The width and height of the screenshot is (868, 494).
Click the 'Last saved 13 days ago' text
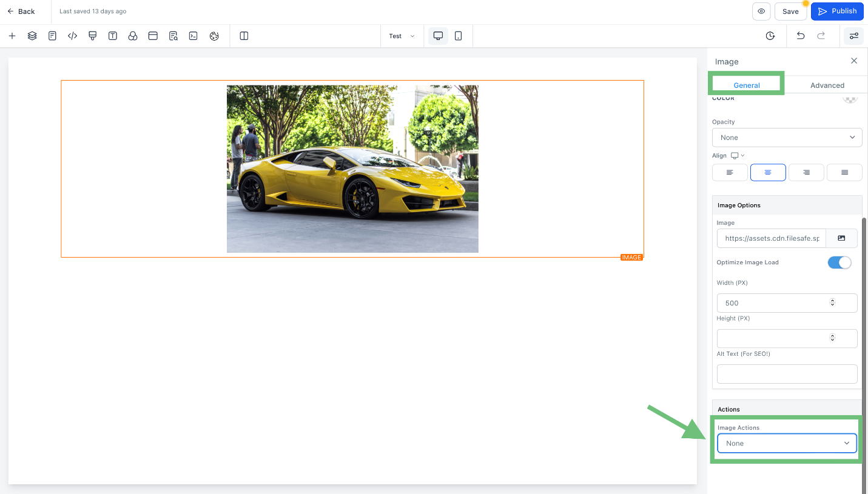click(93, 12)
